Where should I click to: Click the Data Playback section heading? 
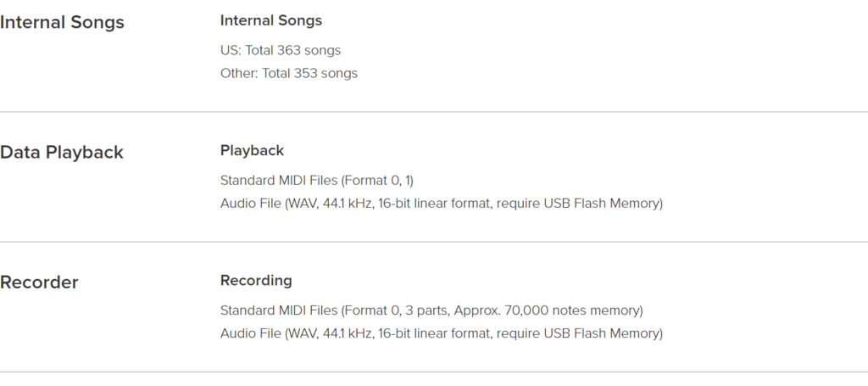(x=61, y=153)
